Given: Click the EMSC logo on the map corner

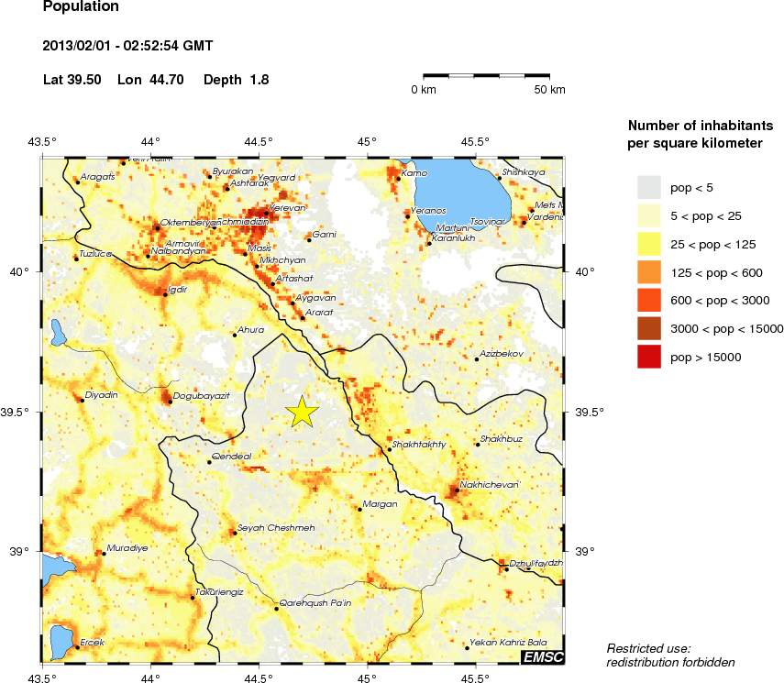Looking at the screenshot, I should (542, 656).
